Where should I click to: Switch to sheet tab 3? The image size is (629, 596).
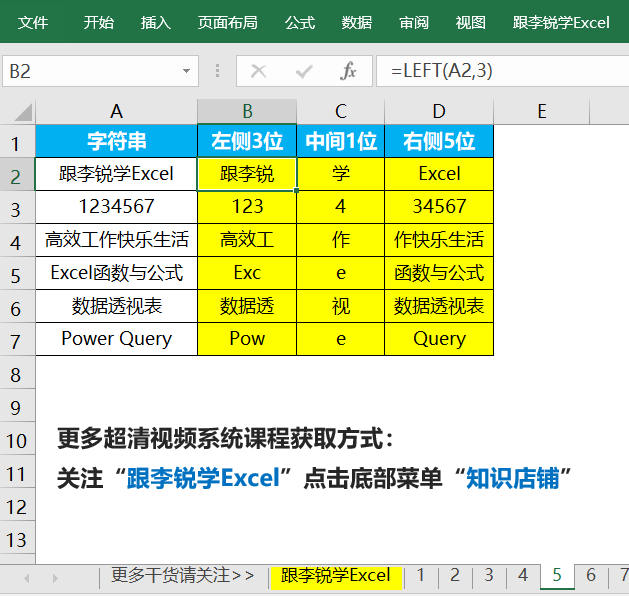(x=489, y=576)
